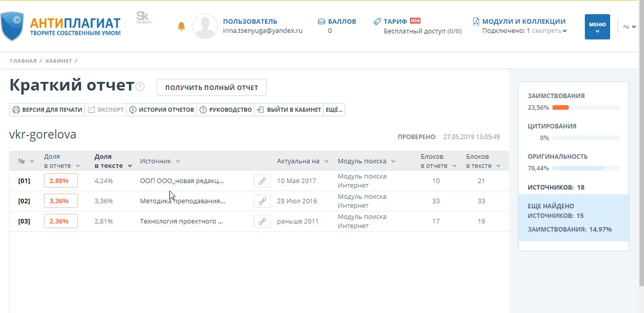
Task: Open link icon for source 02
Action: click(x=262, y=201)
